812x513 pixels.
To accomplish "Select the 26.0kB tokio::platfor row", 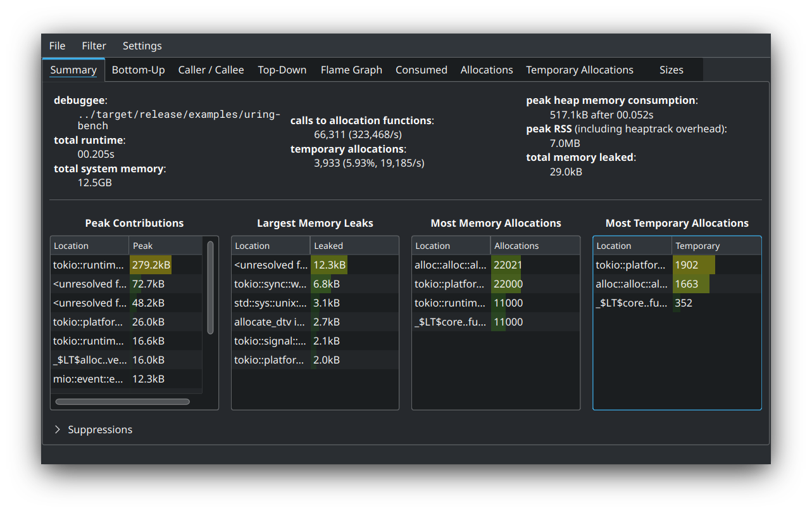I will click(127, 322).
